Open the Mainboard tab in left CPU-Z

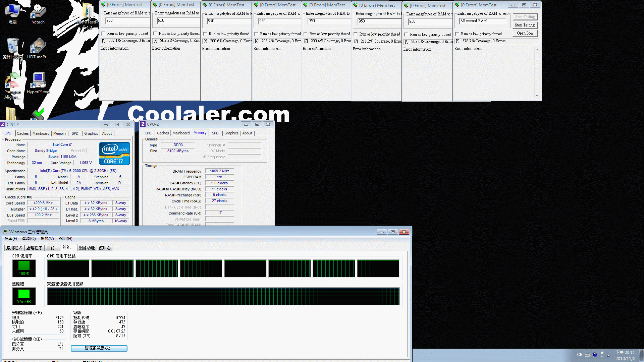41,133
